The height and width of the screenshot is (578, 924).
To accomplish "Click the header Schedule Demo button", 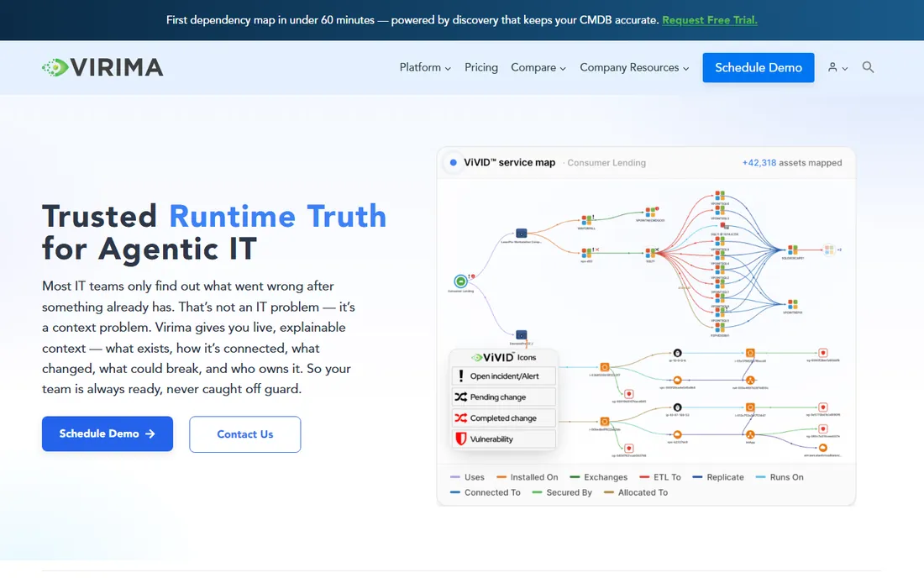I will tap(759, 68).
